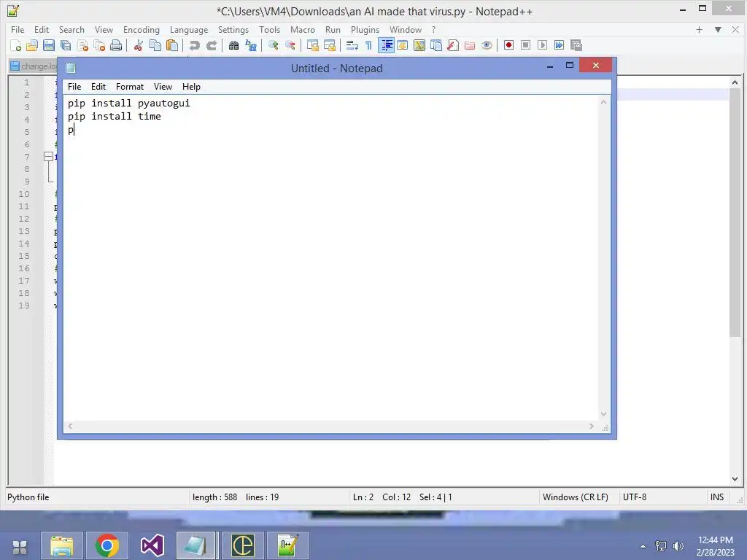Open the Format menu in Notepad
747x560 pixels.
pyautogui.click(x=130, y=87)
